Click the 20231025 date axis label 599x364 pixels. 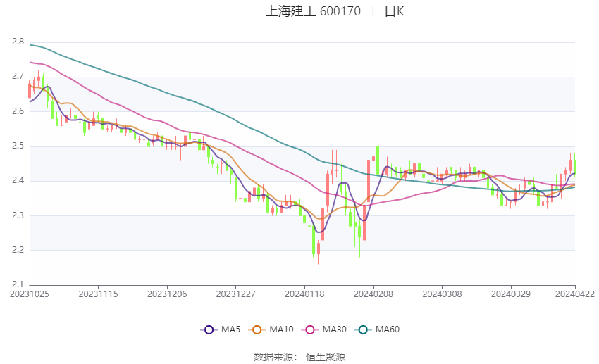30,294
